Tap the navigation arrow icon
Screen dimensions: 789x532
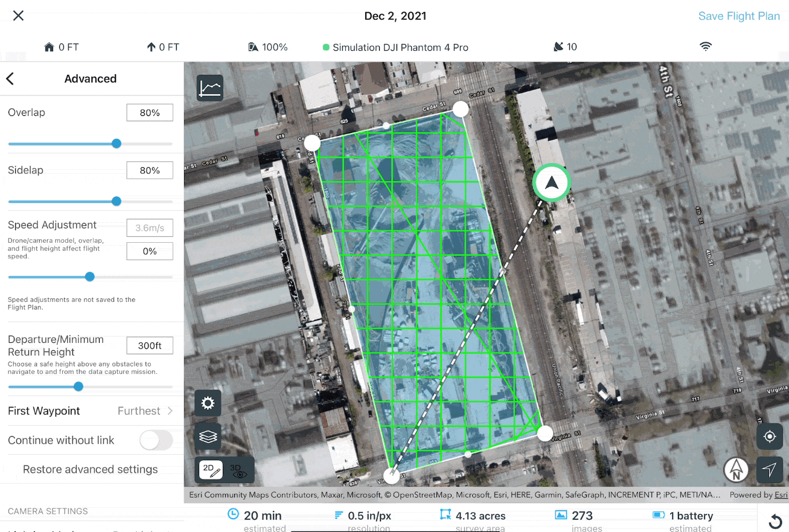pos(770,470)
